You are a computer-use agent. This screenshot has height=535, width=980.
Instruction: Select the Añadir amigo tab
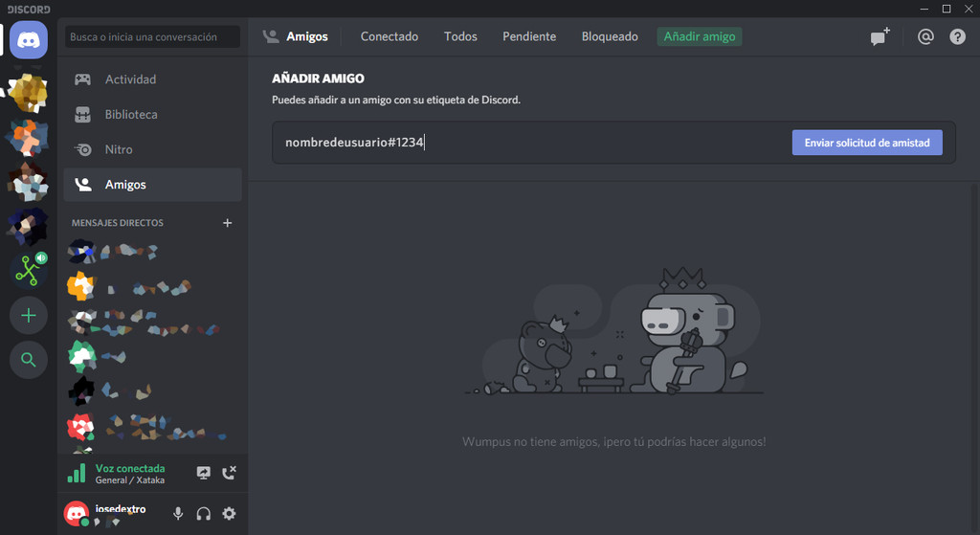click(700, 37)
